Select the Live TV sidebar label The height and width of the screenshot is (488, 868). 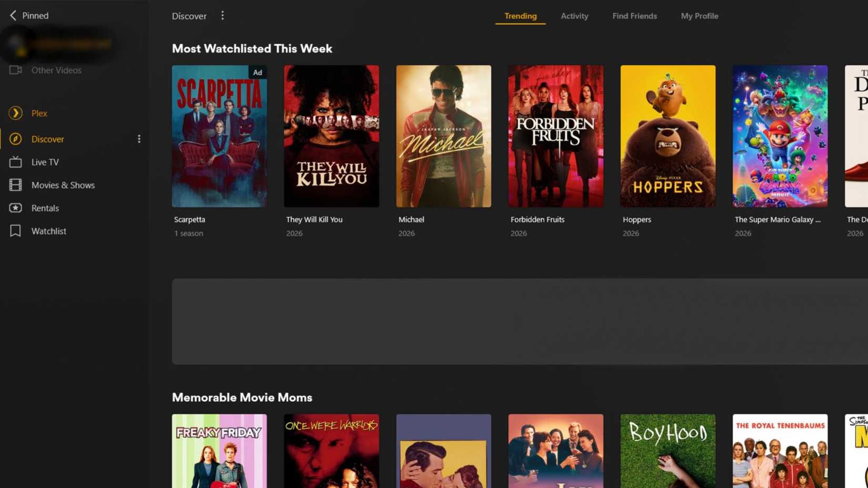click(x=45, y=162)
